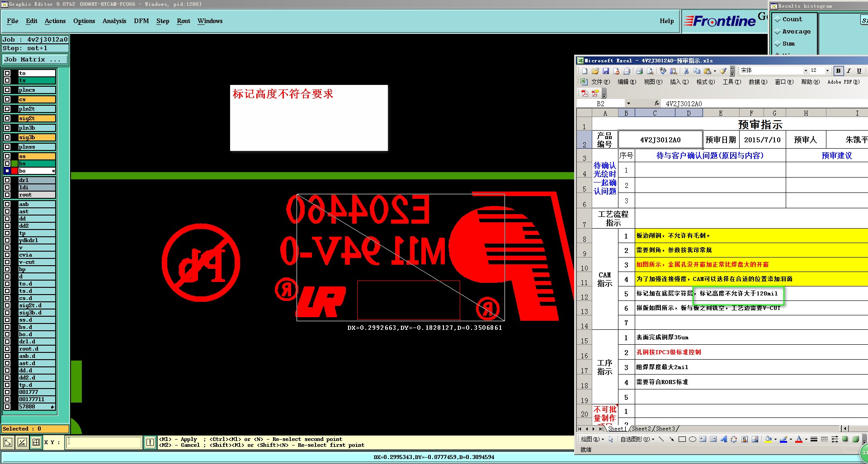Viewport: 868px width, 464px height.
Task: Select column H header in Excel
Action: point(806,113)
